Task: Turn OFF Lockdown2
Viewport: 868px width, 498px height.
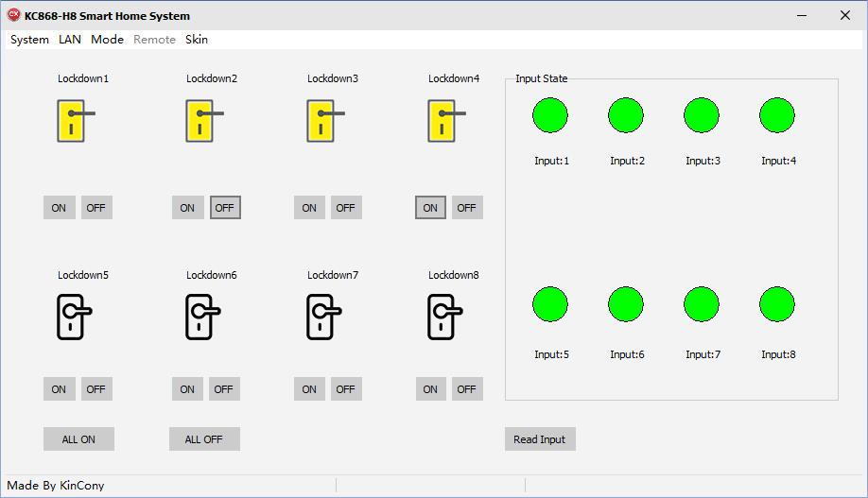Action: [224, 208]
